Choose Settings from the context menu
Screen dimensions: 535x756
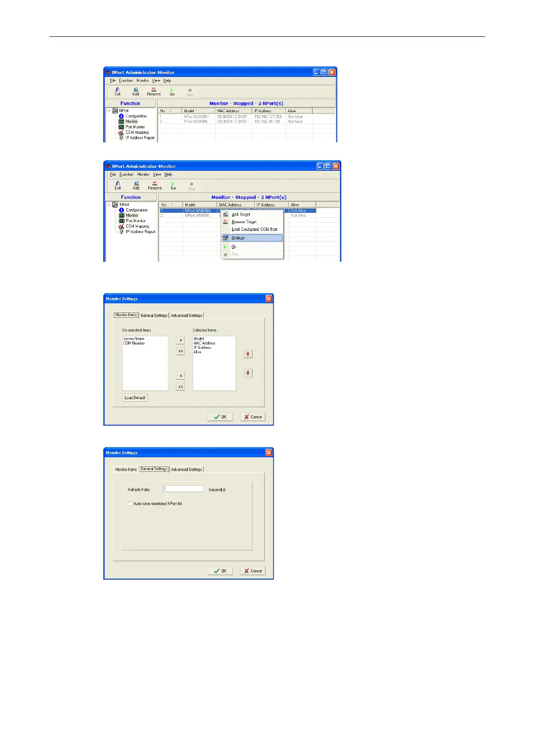tap(252, 238)
